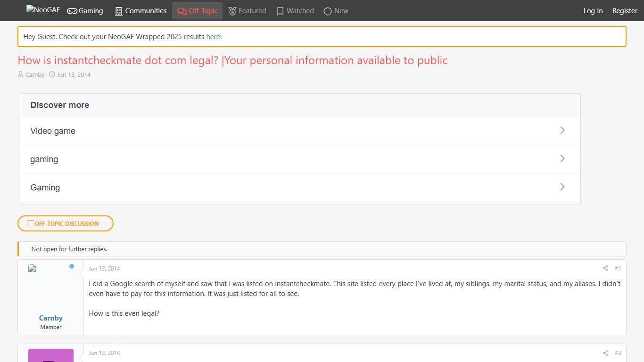Click Carnby's online status indicator dot
Screen dimensions: 644x362
[x=72, y=266]
